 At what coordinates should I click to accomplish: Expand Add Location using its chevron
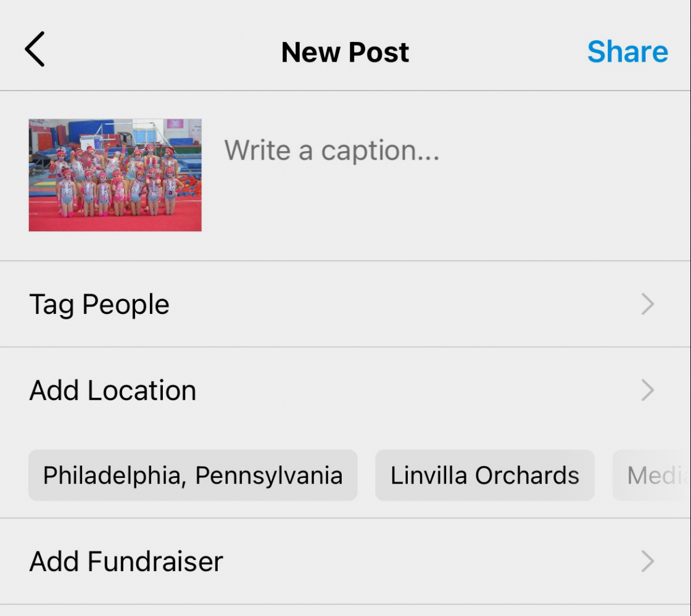(647, 390)
